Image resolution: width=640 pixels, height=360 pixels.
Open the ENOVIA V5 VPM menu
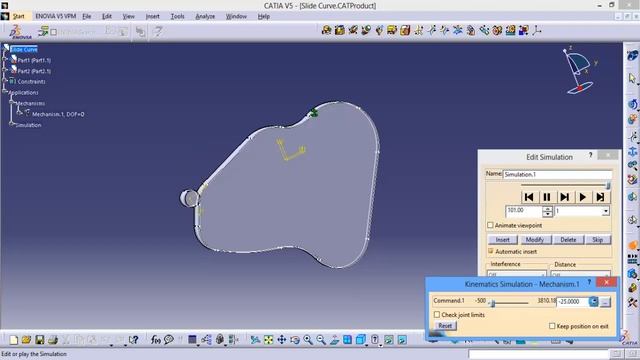56,16
